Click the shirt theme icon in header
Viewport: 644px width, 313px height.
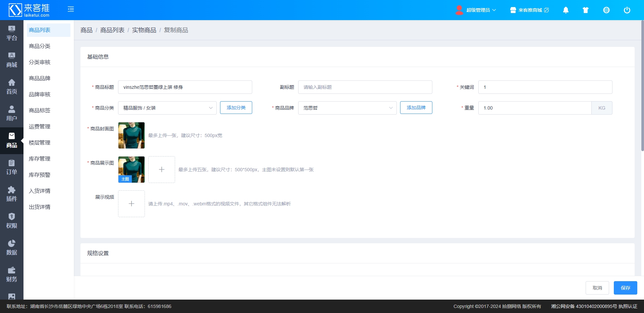pyautogui.click(x=586, y=10)
